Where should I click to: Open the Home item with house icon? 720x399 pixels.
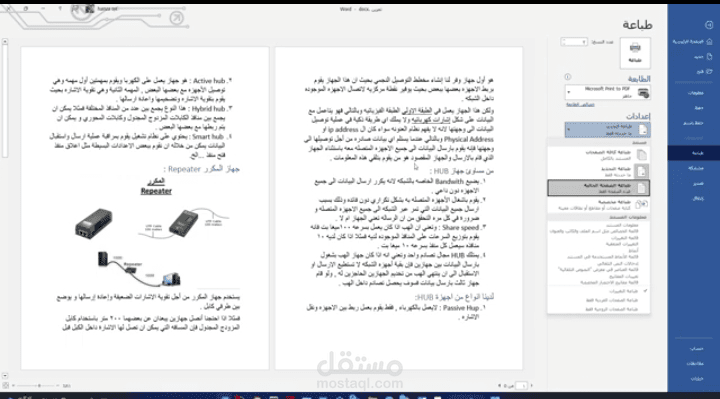pyautogui.click(x=693, y=42)
